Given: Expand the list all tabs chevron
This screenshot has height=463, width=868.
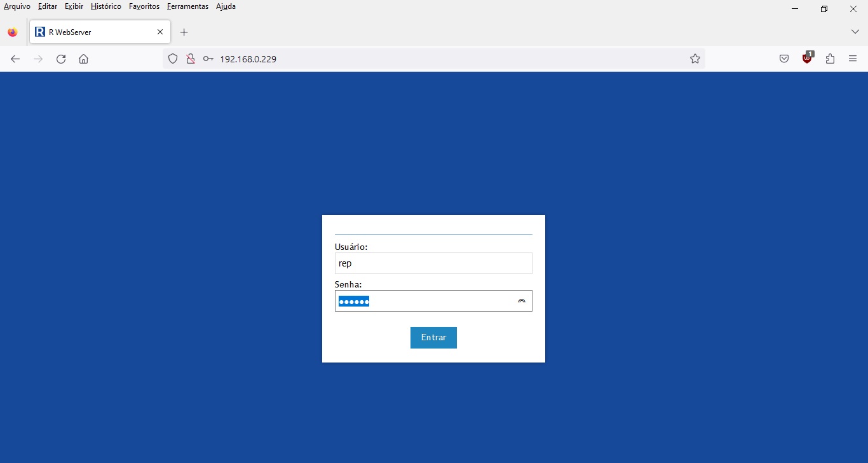Looking at the screenshot, I should click(x=855, y=32).
